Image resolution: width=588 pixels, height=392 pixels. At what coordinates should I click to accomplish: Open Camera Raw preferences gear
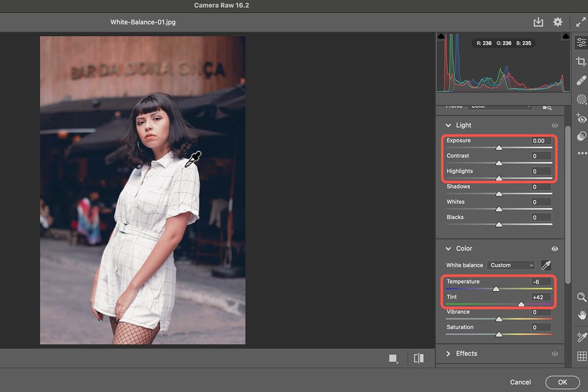point(557,22)
